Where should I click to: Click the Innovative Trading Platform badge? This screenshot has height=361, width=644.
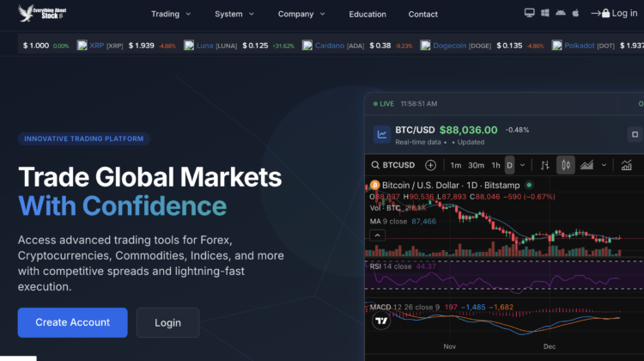(x=84, y=138)
